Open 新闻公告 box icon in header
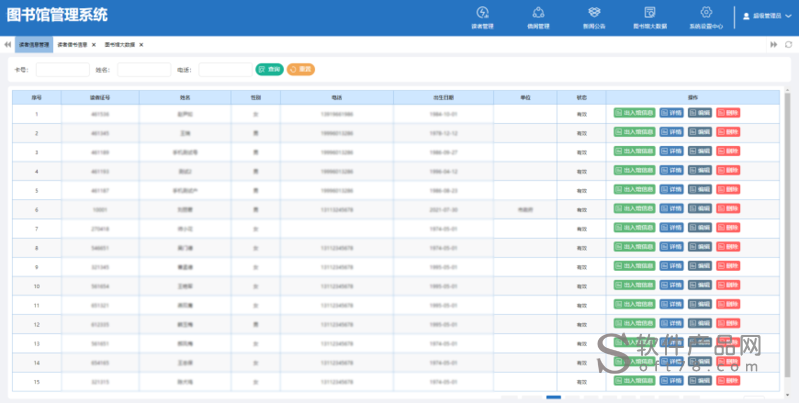 click(x=594, y=12)
